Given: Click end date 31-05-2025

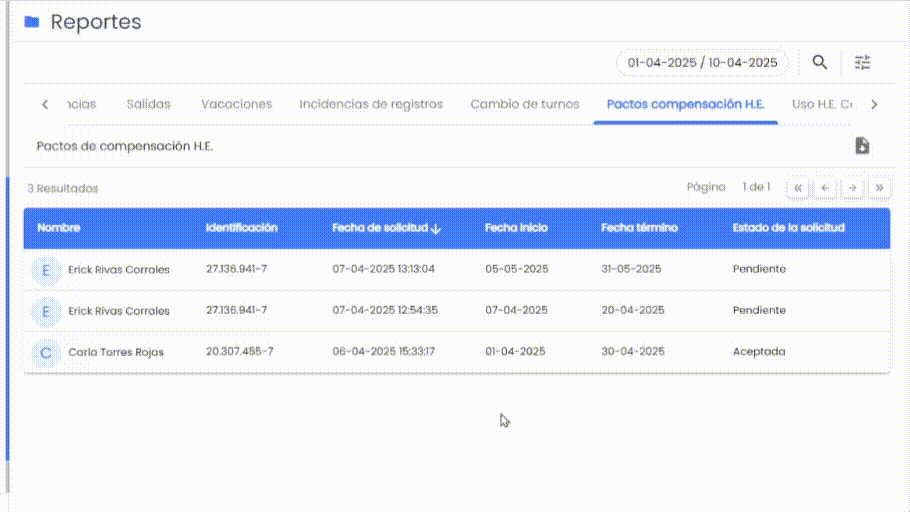Looking at the screenshot, I should tap(631, 269).
